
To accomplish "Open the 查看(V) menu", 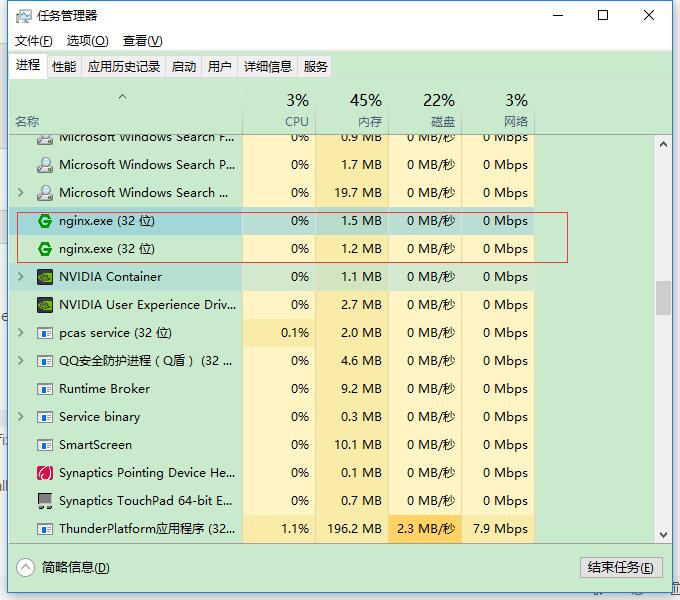I will click(143, 41).
